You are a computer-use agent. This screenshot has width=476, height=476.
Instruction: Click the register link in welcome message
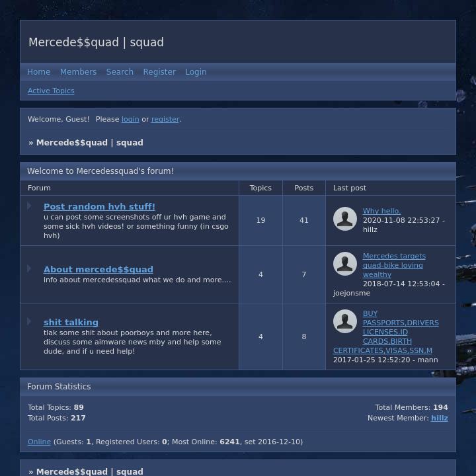[165, 119]
